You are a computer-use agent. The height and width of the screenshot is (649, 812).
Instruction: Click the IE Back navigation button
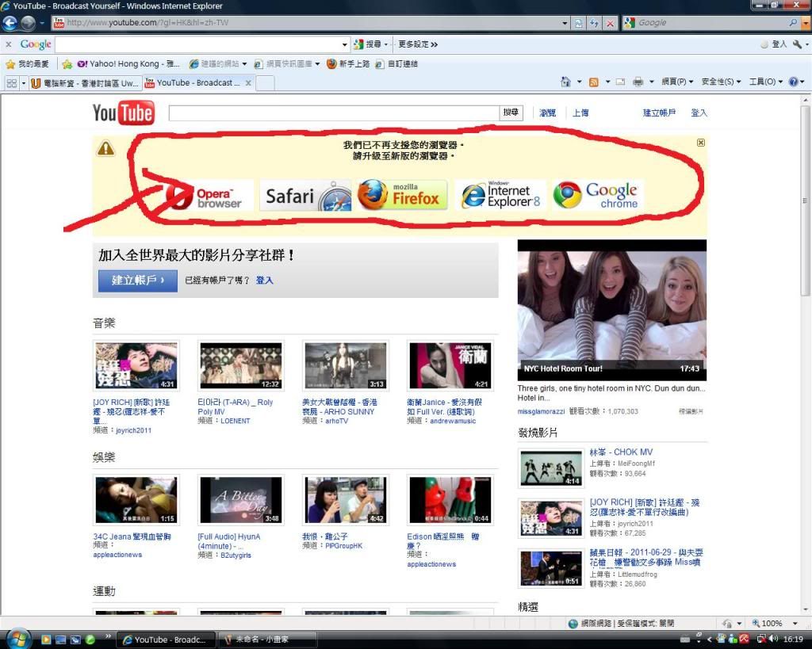10,23
